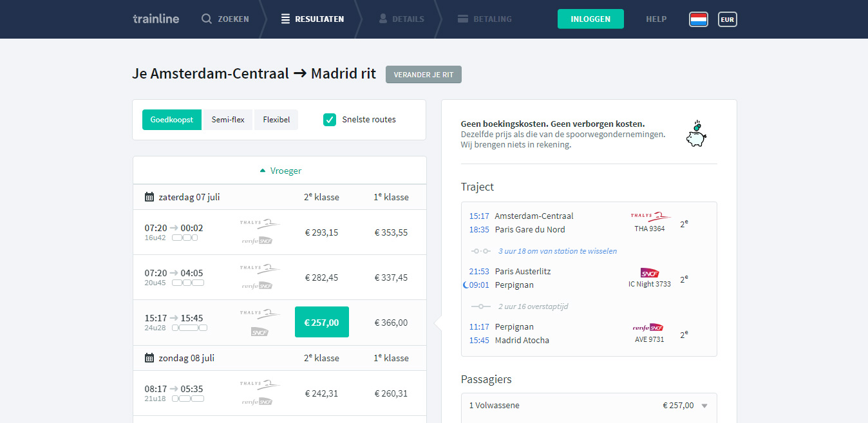The image size is (868, 423).
Task: Select the Goedkoopst fare option
Action: click(172, 120)
